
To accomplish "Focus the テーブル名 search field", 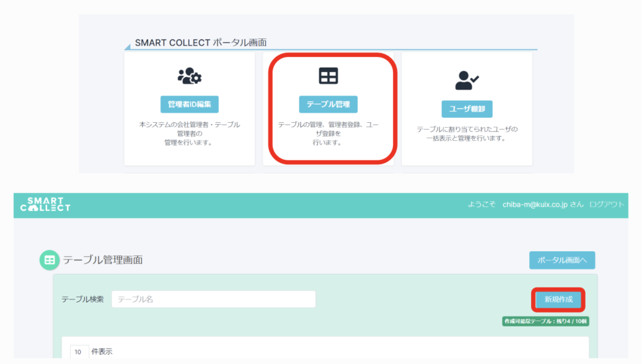I will click(x=213, y=299).
